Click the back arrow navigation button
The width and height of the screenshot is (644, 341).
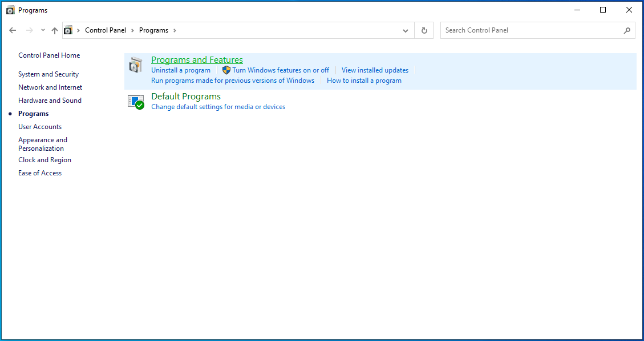click(13, 31)
